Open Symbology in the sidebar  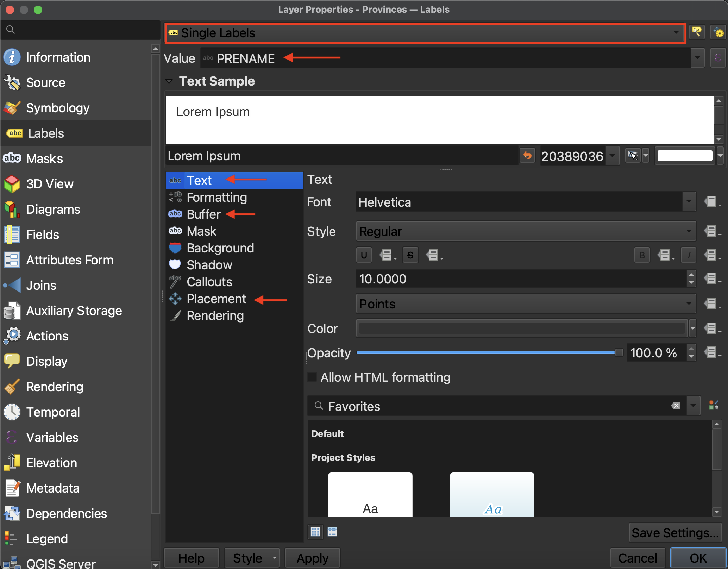tap(58, 108)
